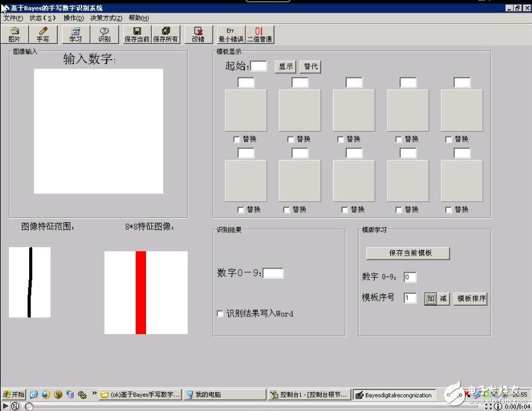532x411 pixels.
Task: Run recognition with the 识别 icon
Action: pyautogui.click(x=104, y=34)
